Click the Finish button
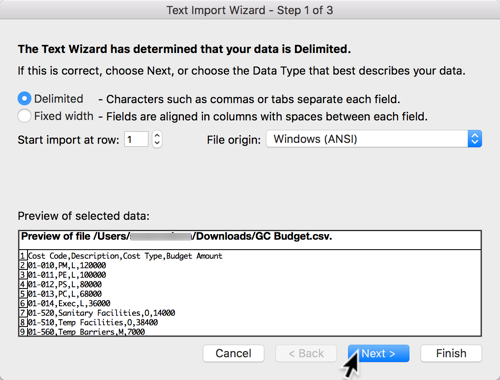 point(451,353)
